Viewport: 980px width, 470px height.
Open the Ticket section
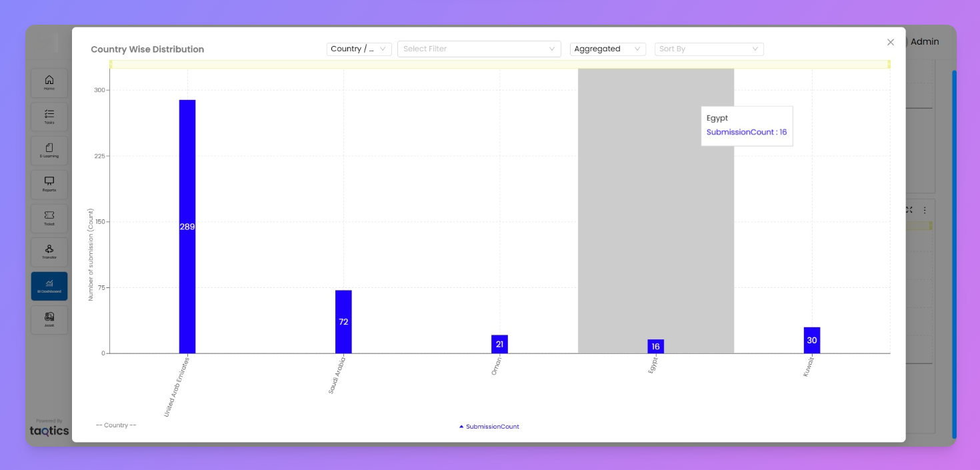click(49, 218)
